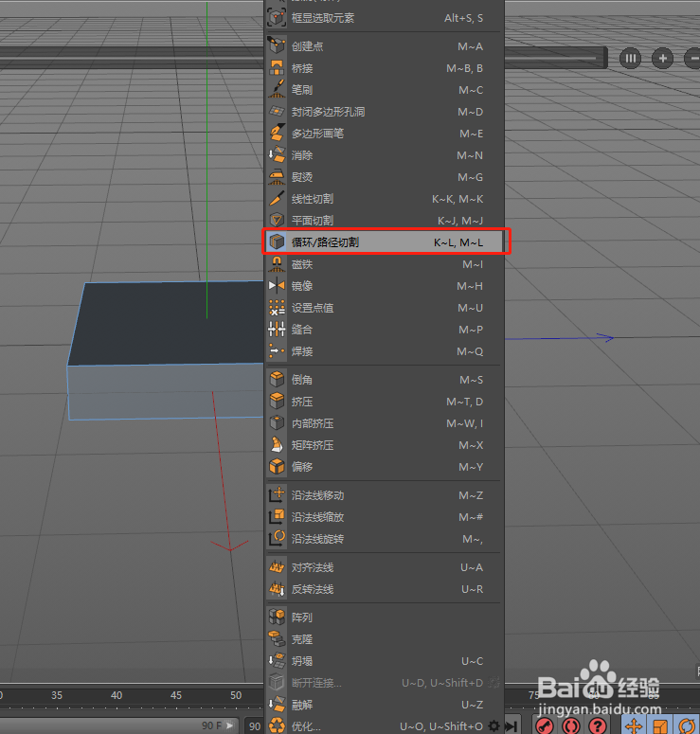Select the 线性切割 line cut knife
This screenshot has height=734, width=700.
pos(384,199)
